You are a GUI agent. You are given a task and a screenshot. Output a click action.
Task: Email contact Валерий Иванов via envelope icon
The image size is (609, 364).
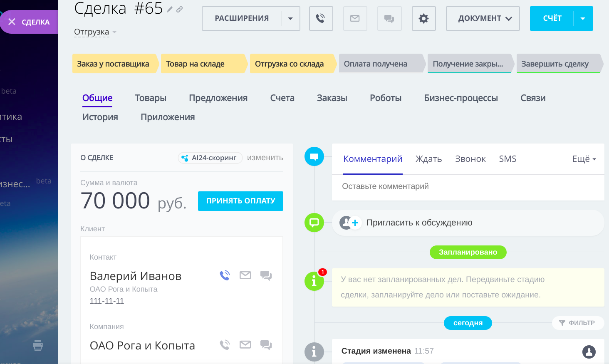(245, 275)
